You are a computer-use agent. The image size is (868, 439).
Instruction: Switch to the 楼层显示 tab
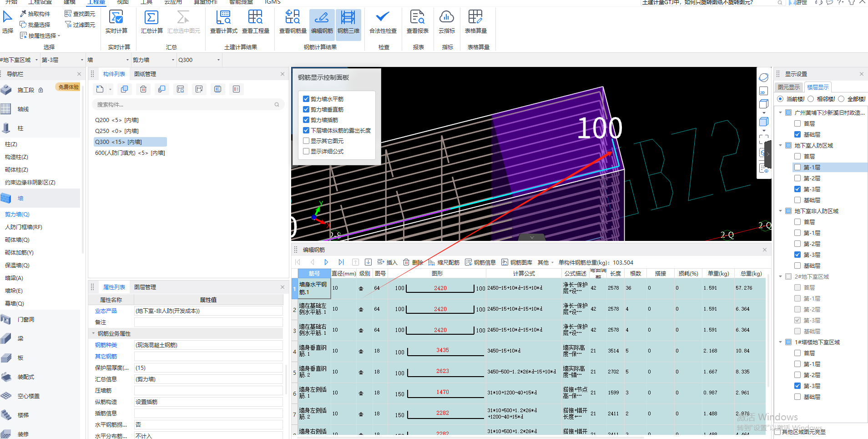818,87
